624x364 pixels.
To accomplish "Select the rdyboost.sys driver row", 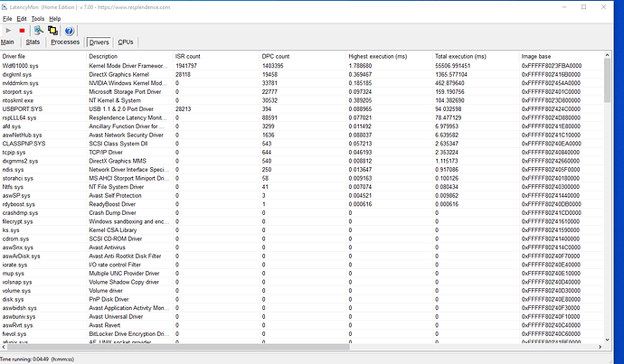I will [302, 204].
